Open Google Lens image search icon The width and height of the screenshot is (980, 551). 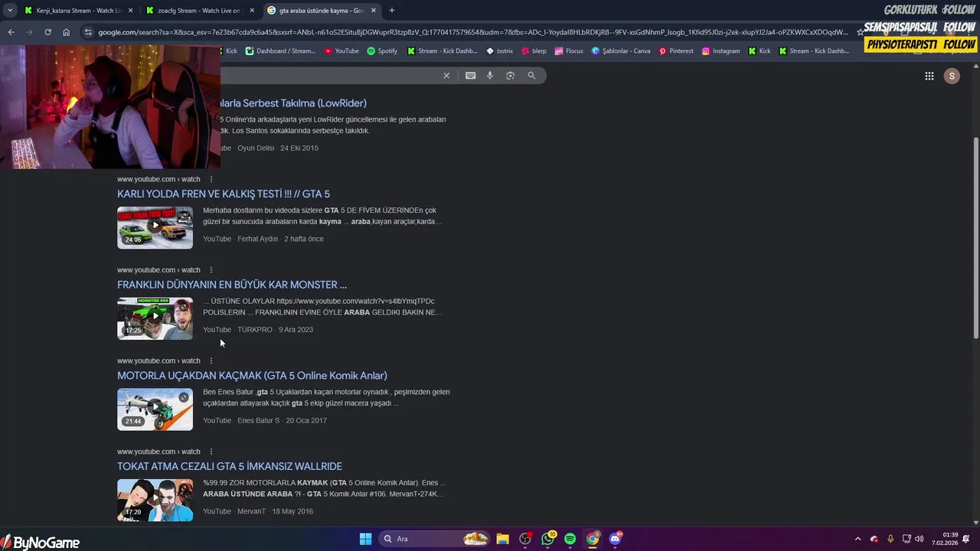pyautogui.click(x=510, y=75)
